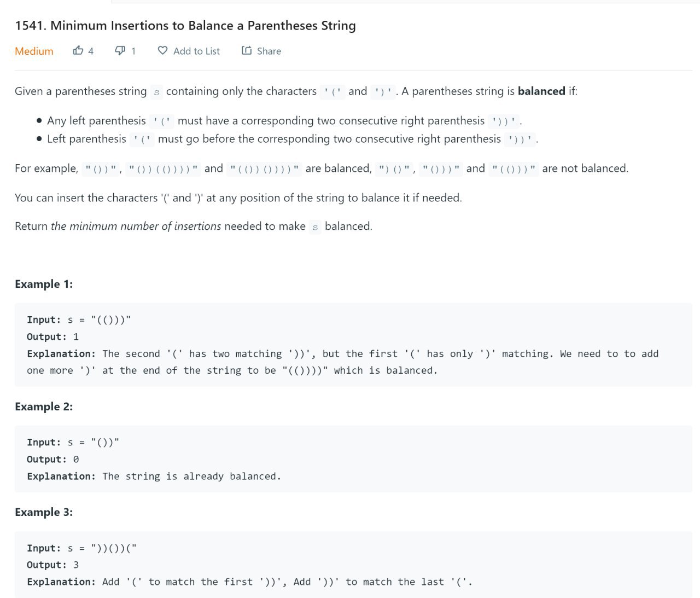Click the inline code s before 'balanced.'
The image size is (700, 598).
(x=315, y=227)
